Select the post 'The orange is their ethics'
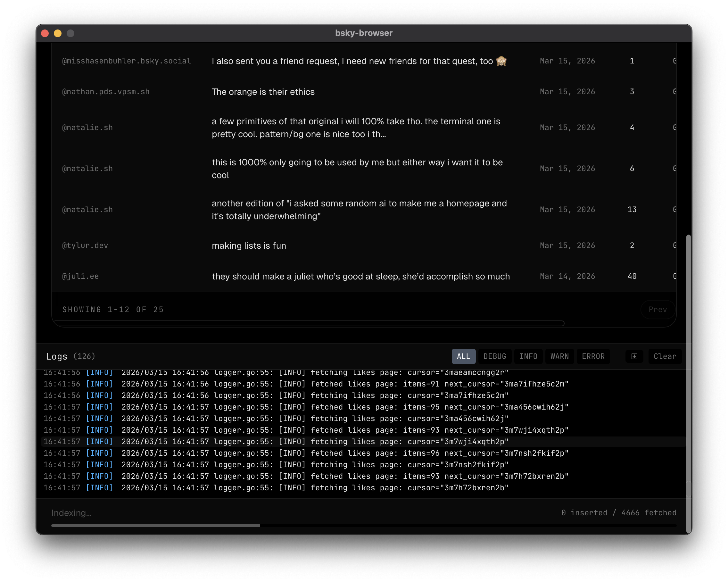Screen dimensions: 728x582 (x=263, y=92)
